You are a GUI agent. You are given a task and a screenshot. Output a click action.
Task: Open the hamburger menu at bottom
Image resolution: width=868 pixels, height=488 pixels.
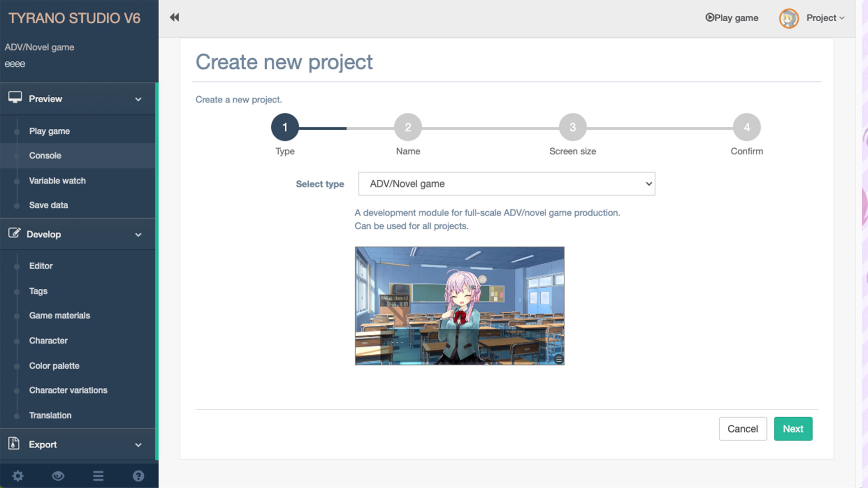click(x=98, y=475)
